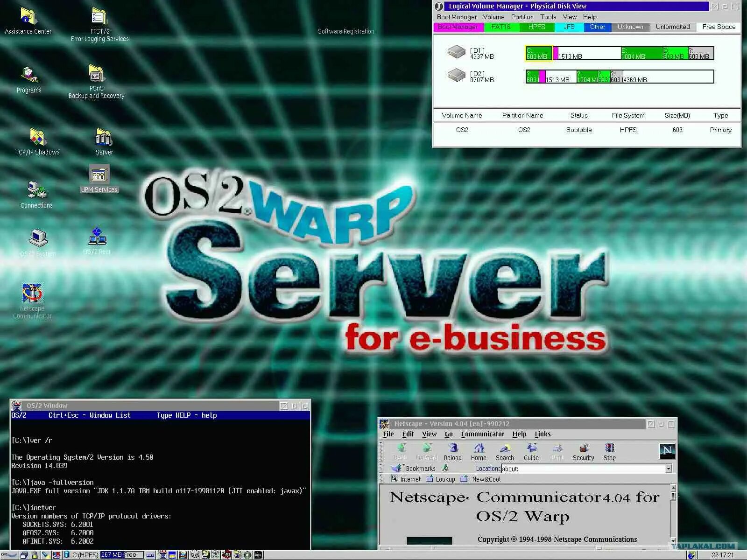Click the 267 MB Free disk indicator
The width and height of the screenshot is (747, 560).
click(122, 555)
